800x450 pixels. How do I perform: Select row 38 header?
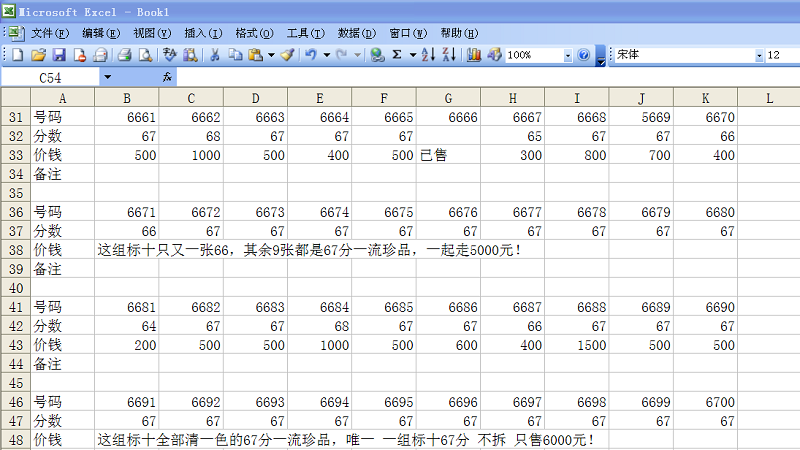(x=15, y=250)
